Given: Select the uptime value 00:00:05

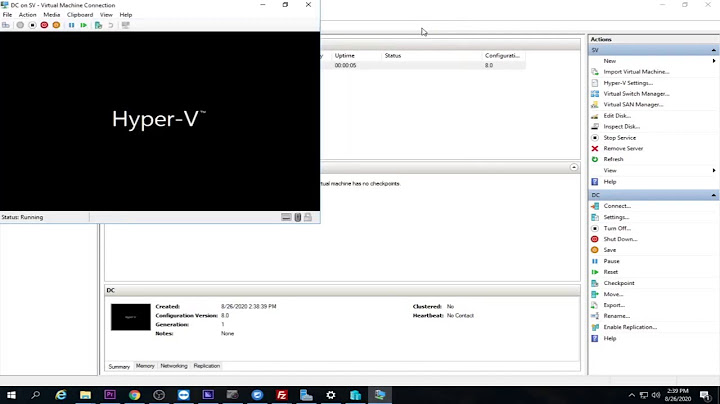Looking at the screenshot, I should click(345, 66).
